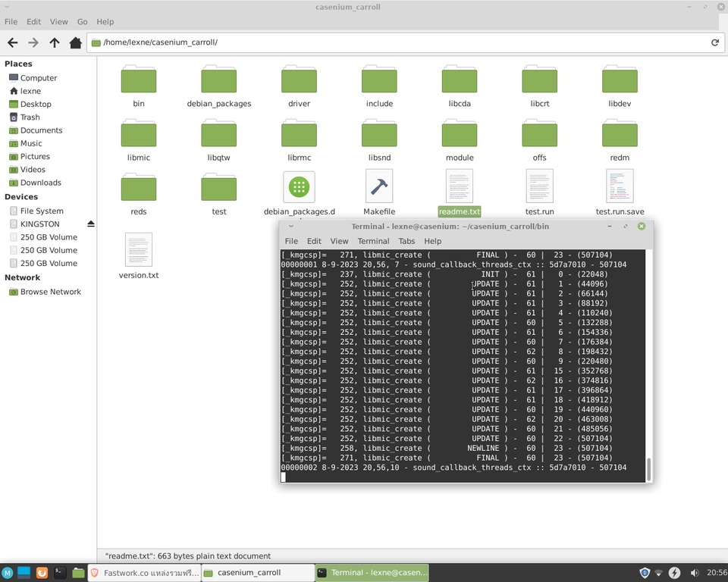This screenshot has height=582, width=728.
Task: Select the reds folder
Action: tap(139, 195)
